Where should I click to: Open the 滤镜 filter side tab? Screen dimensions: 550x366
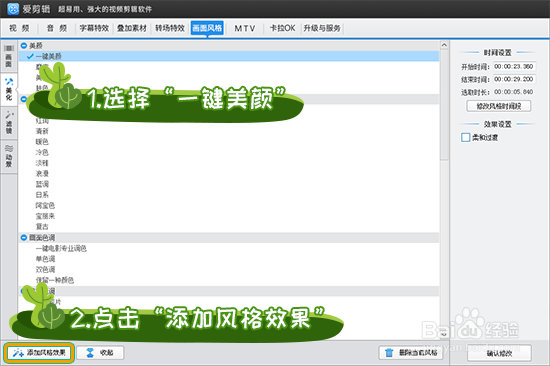click(x=8, y=123)
